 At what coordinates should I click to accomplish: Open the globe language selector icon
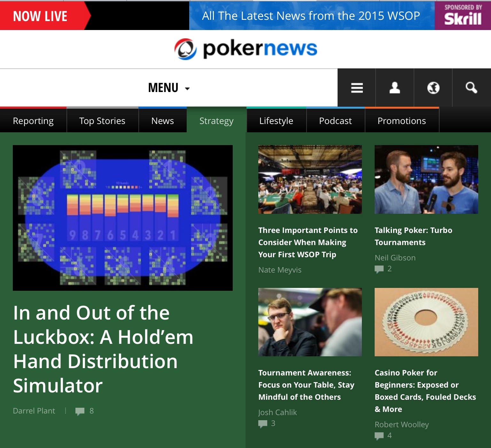[433, 88]
